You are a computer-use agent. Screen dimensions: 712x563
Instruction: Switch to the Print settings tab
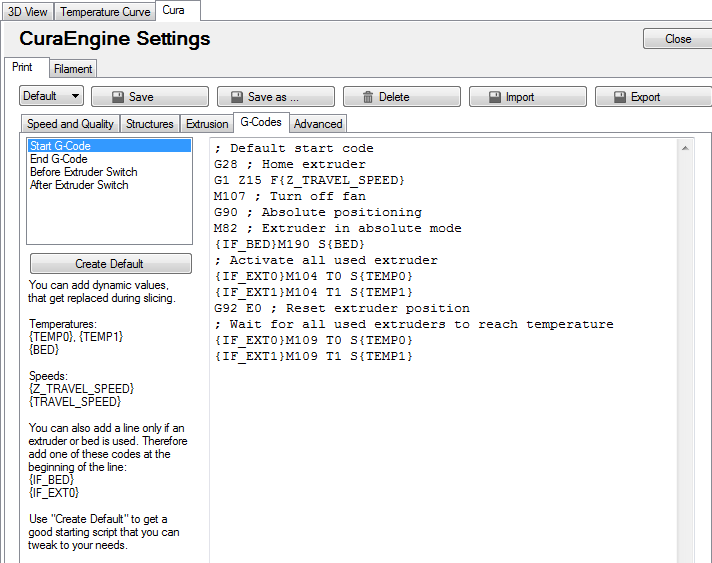[x=26, y=67]
